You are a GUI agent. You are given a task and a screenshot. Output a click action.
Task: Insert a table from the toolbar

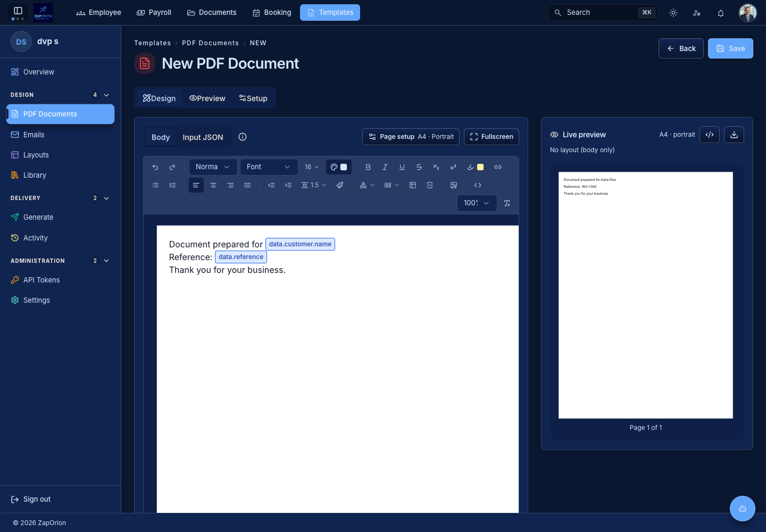click(413, 185)
